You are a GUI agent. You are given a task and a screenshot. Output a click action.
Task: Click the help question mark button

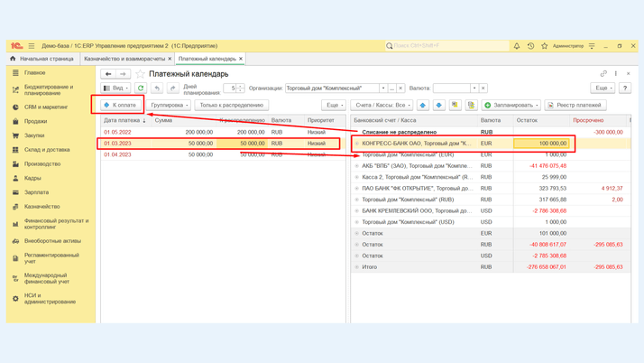(x=624, y=88)
